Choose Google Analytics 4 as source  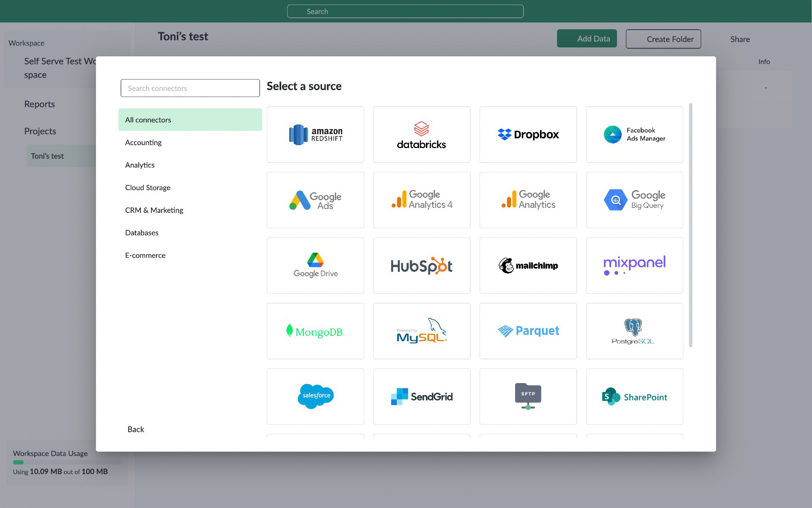[x=422, y=199]
